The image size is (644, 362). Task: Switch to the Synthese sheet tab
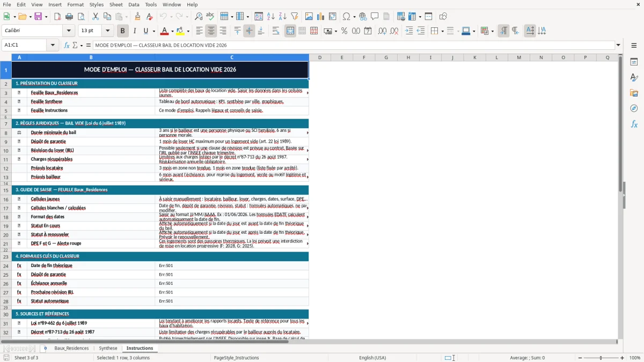click(x=108, y=348)
